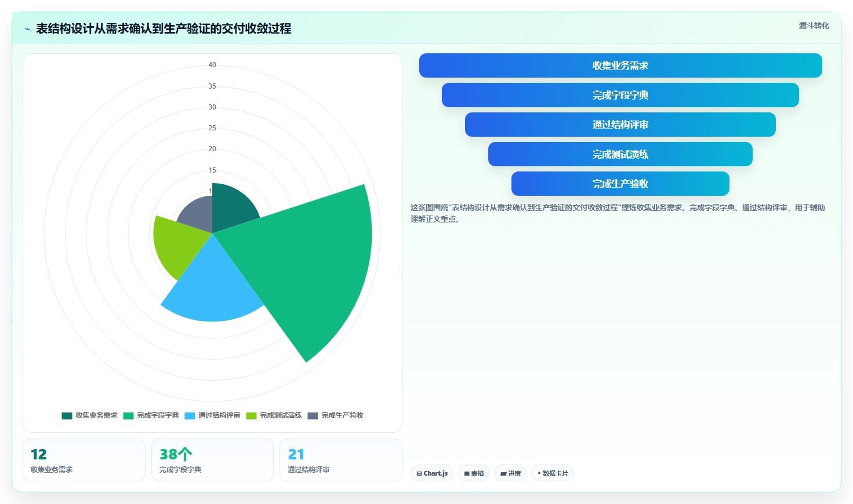
Task: Click the 漏斗转化 label in header
Action: click(x=814, y=25)
